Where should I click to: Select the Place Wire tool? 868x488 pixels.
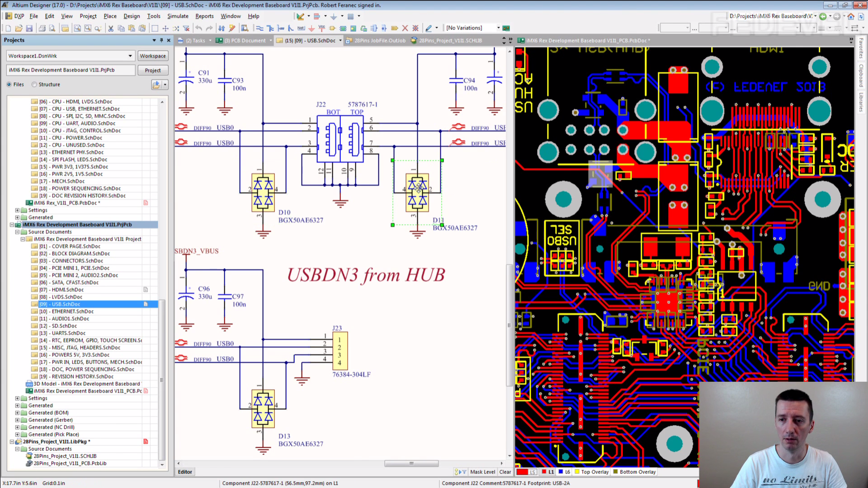click(x=259, y=28)
